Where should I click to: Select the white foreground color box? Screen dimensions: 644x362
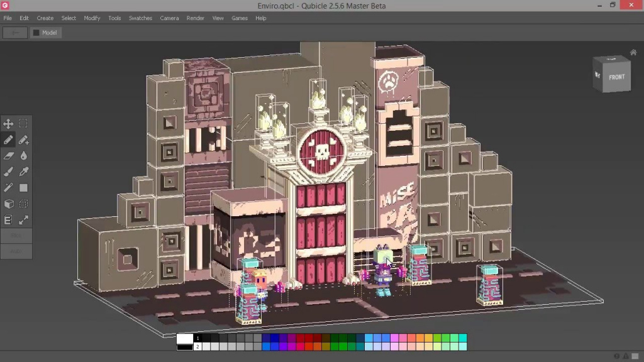point(185,338)
